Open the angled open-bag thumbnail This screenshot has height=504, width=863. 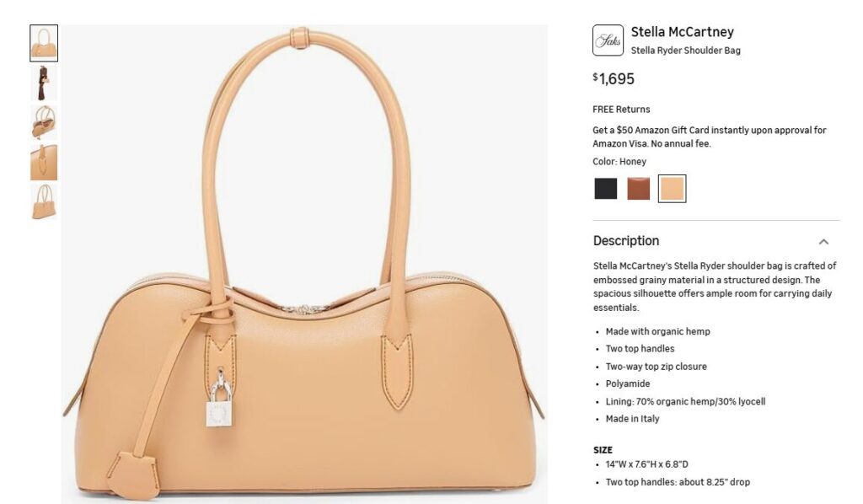pyautogui.click(x=44, y=123)
